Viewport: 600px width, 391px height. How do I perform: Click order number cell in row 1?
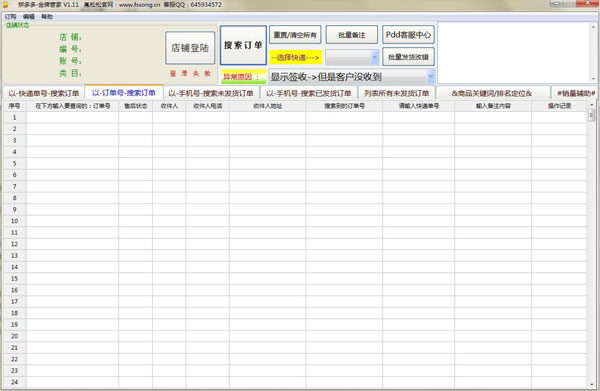pos(72,117)
